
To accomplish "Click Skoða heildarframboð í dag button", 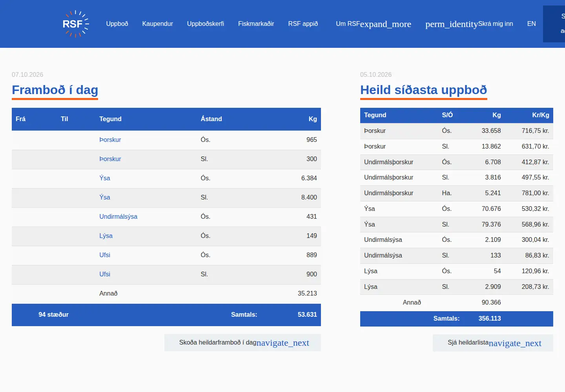I will (242, 343).
